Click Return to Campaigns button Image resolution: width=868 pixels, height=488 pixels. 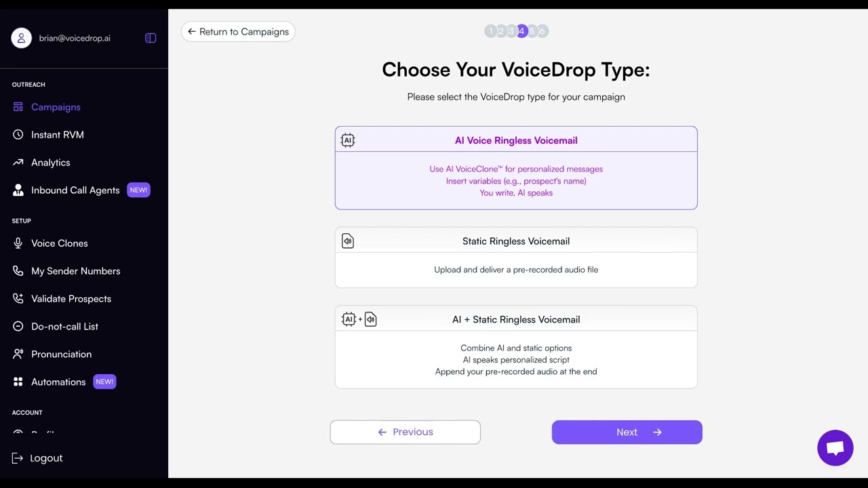point(238,32)
